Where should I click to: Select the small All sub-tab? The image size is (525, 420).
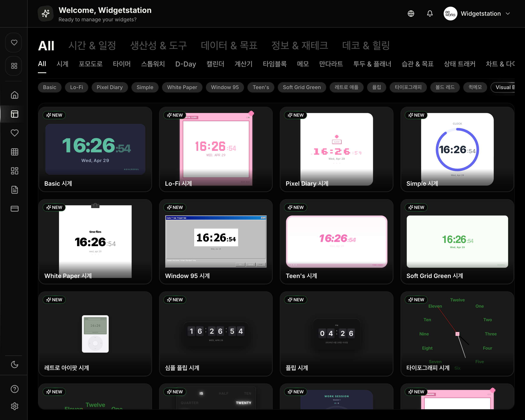(x=42, y=64)
